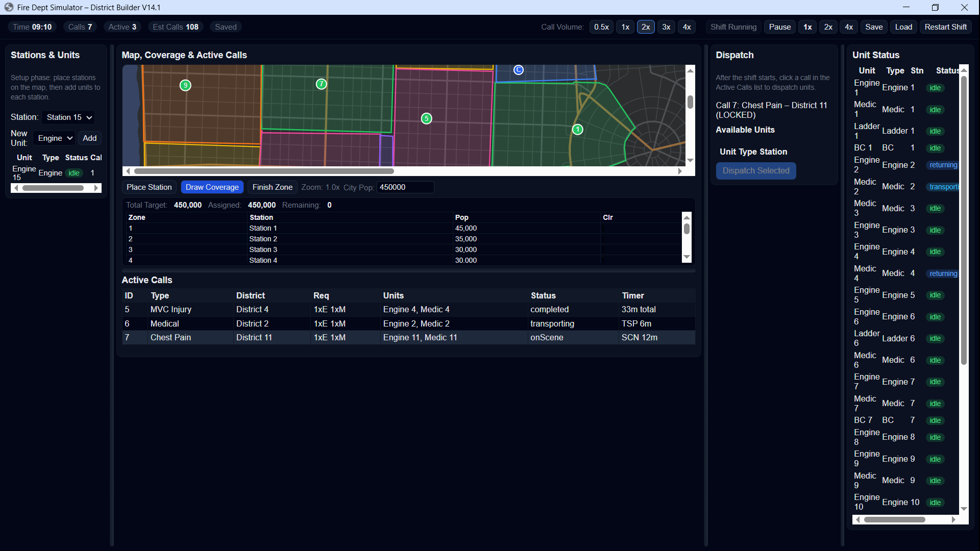The width and height of the screenshot is (980, 551).
Task: Toggle Draw Coverage mode
Action: (x=212, y=187)
